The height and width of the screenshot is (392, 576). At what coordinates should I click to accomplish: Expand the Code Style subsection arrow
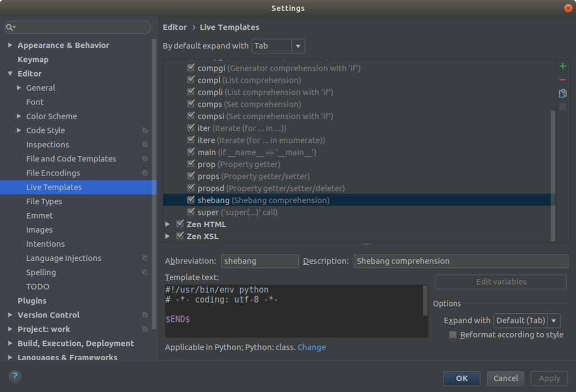point(19,130)
